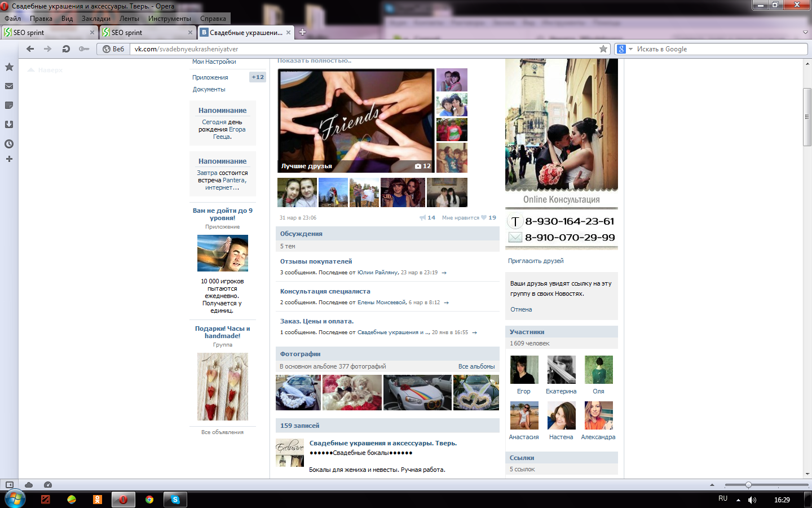Open the Закладки menu
The image size is (812, 508).
(x=96, y=19)
